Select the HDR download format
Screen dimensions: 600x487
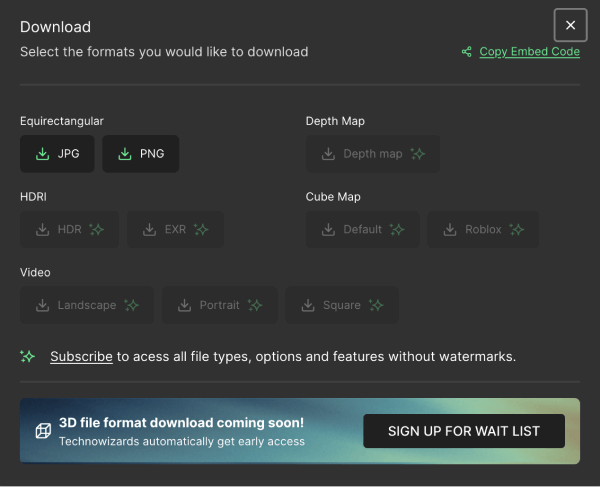pos(69,229)
